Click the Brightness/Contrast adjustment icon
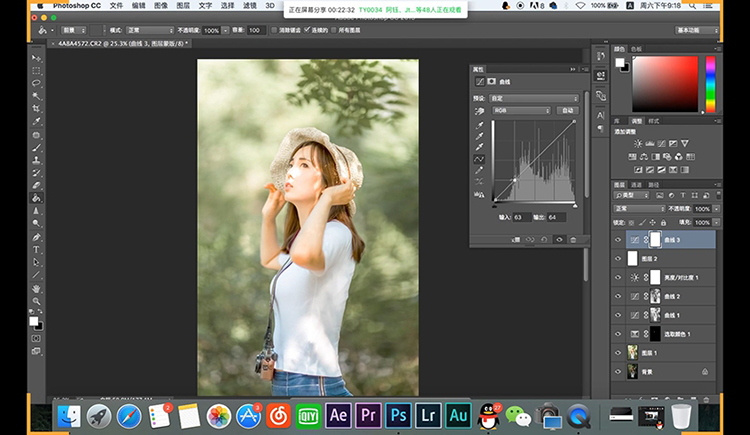 point(638,144)
